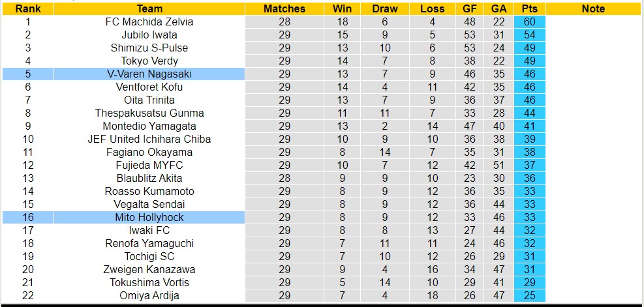This screenshot has width=644, height=307.
Task: Click the Win column header
Action: pyautogui.click(x=341, y=8)
